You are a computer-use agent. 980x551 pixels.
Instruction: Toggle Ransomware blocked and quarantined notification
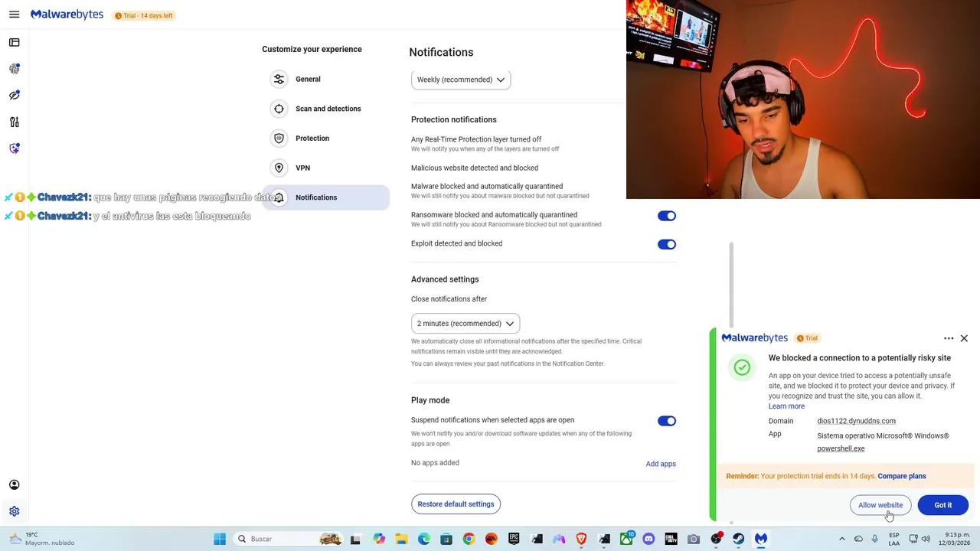pyautogui.click(x=667, y=216)
